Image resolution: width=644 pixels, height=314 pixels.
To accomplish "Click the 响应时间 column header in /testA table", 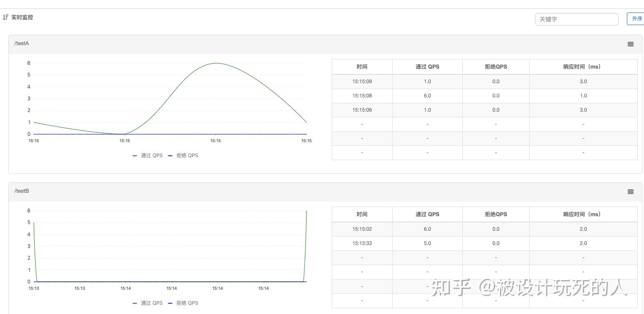I will point(583,66).
